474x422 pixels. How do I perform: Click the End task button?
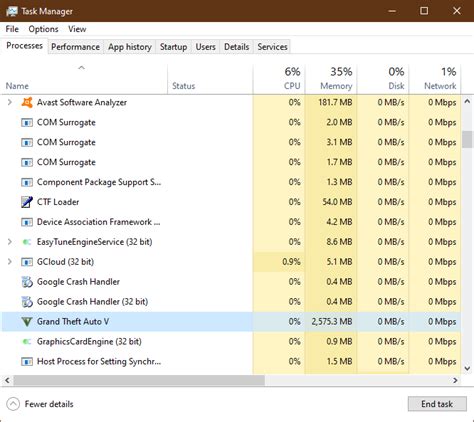[437, 404]
